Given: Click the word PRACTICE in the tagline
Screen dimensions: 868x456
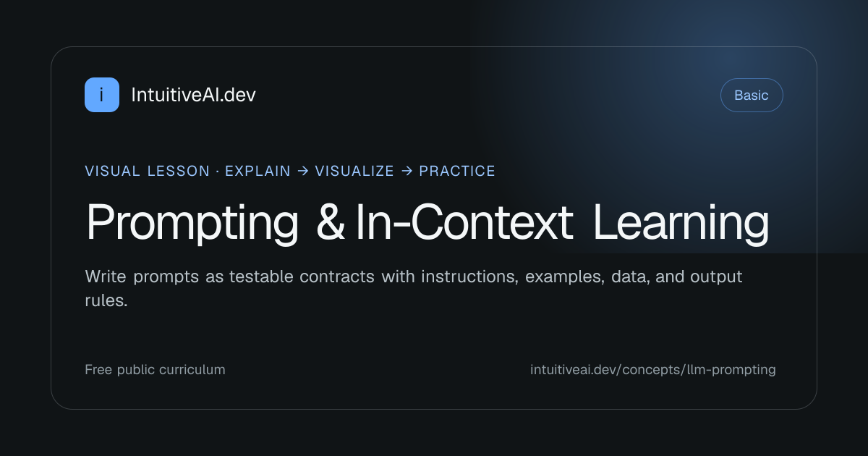Looking at the screenshot, I should click(x=457, y=172).
